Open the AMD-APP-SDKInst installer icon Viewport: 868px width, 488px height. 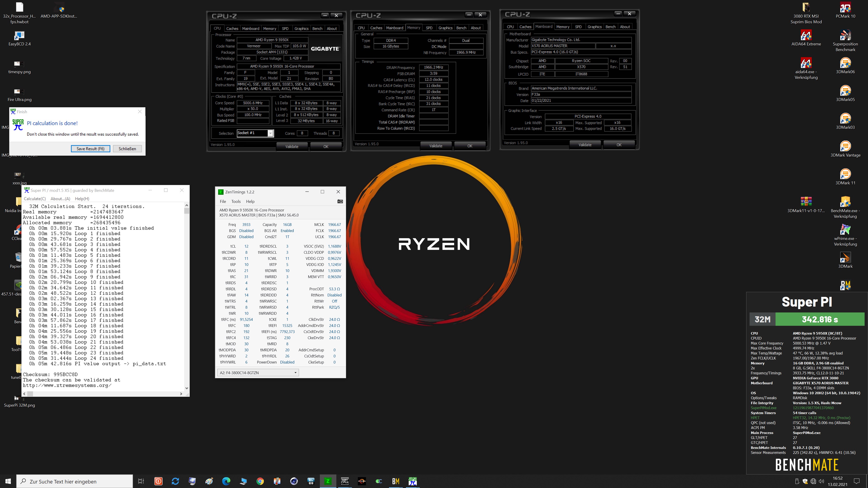point(59,10)
